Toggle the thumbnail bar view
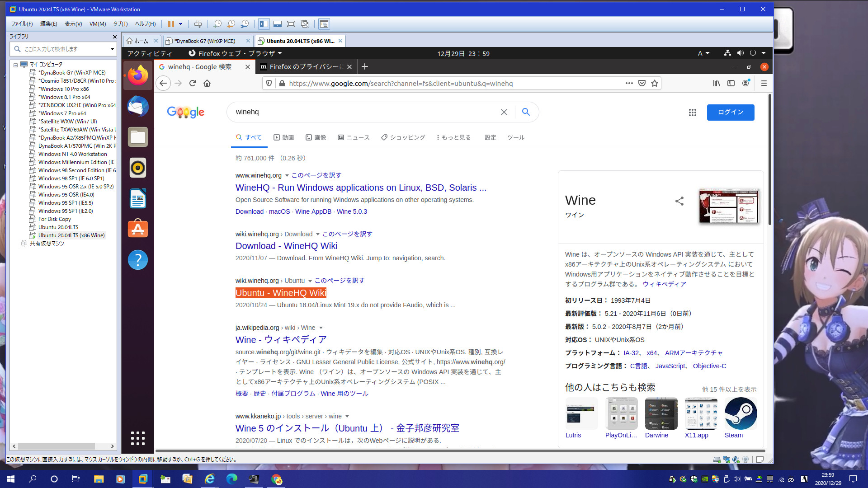This screenshot has width=868, height=488. pyautogui.click(x=278, y=24)
